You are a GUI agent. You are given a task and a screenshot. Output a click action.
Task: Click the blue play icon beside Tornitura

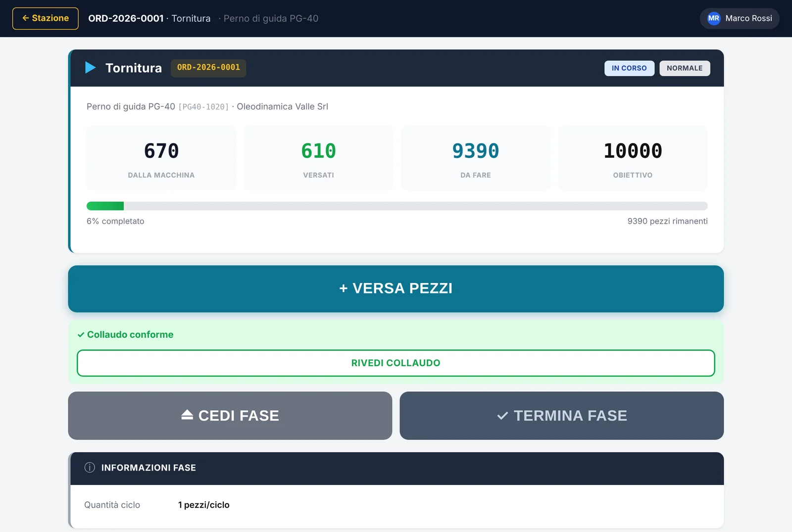[90, 67]
